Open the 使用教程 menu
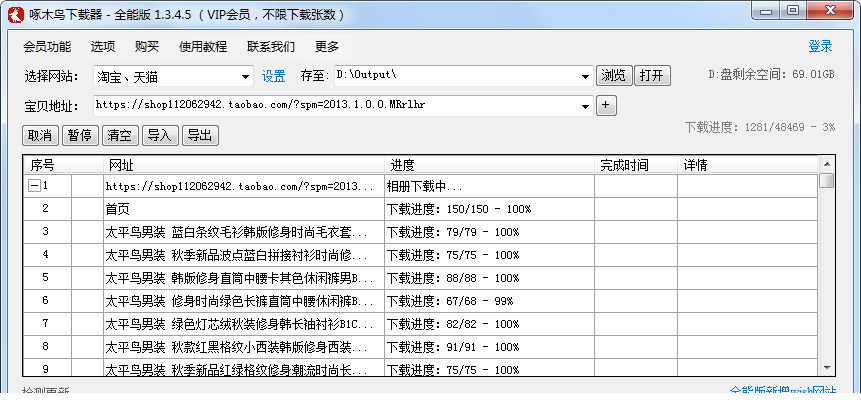Image resolution: width=861 pixels, height=416 pixels. [x=203, y=46]
